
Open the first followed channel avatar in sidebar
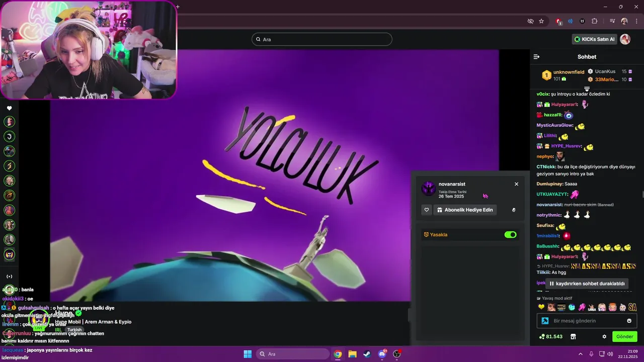[9, 122]
